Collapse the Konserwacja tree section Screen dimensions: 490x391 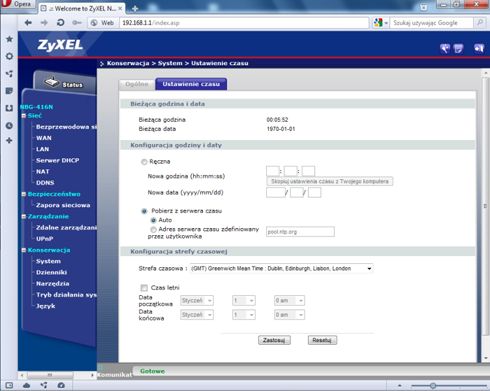[24, 250]
